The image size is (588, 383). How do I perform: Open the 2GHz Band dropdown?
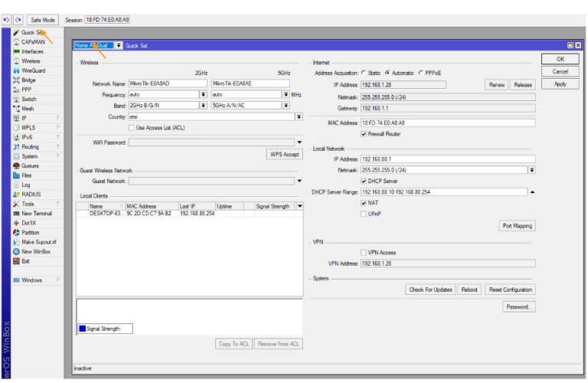tap(203, 106)
